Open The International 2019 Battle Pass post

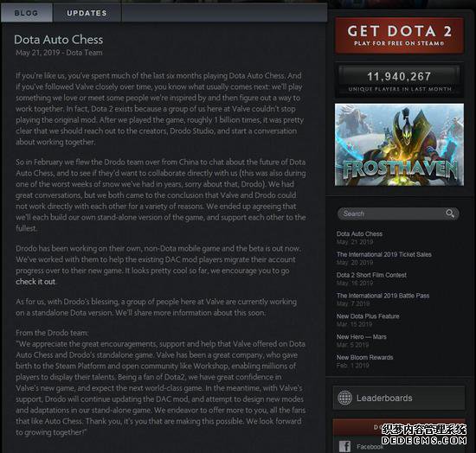383,296
